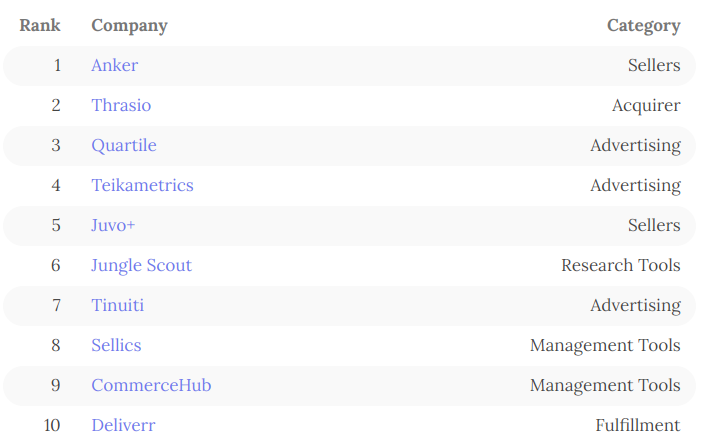Image resolution: width=707 pixels, height=447 pixels.
Task: Follow the Juvo+ link
Action: click(x=113, y=226)
